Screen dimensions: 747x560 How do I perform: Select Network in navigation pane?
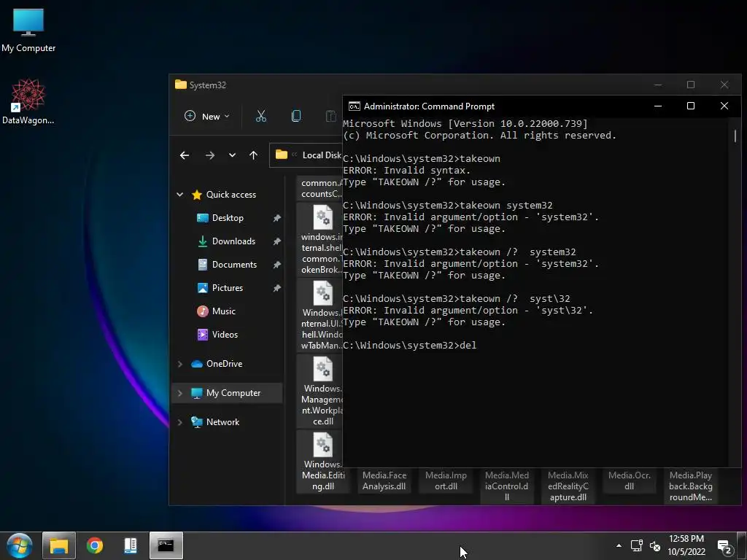pos(215,422)
